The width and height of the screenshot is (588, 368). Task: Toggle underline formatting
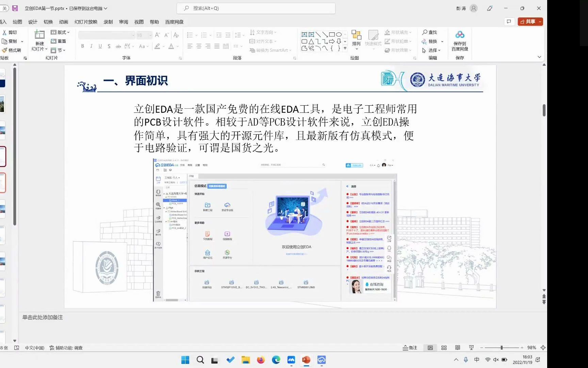tap(100, 46)
